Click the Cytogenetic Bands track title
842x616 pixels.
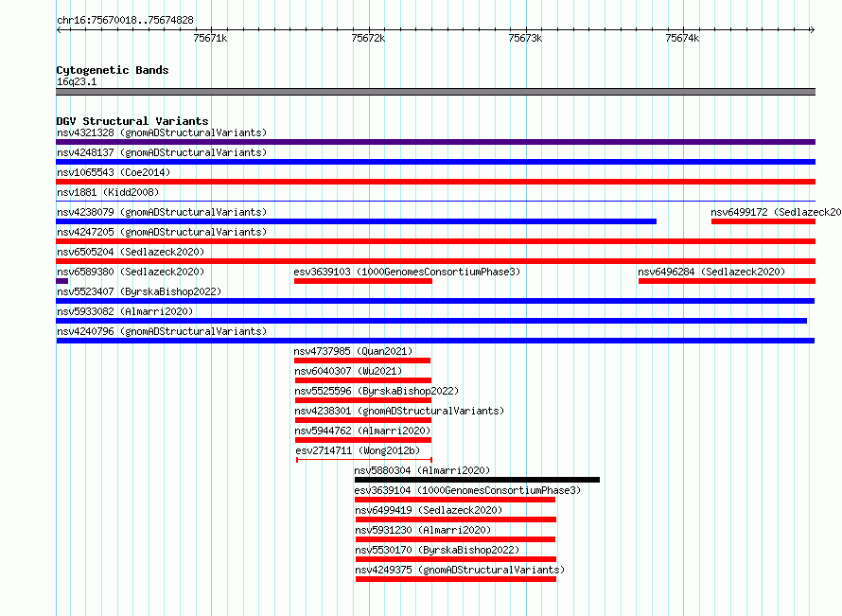[113, 70]
